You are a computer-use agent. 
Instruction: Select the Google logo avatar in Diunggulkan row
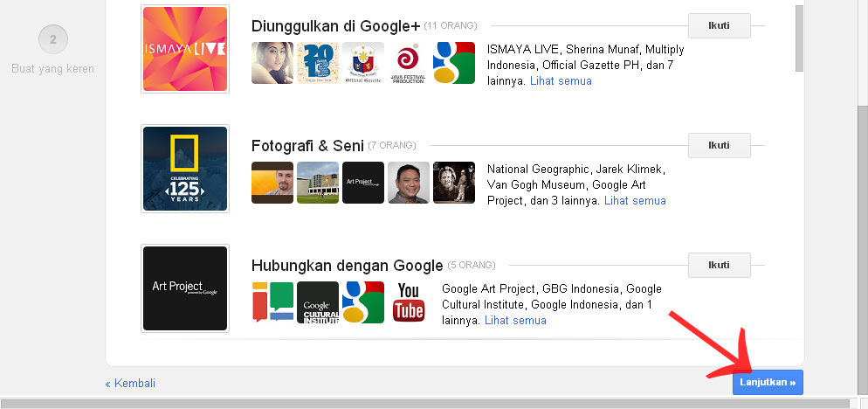click(454, 63)
